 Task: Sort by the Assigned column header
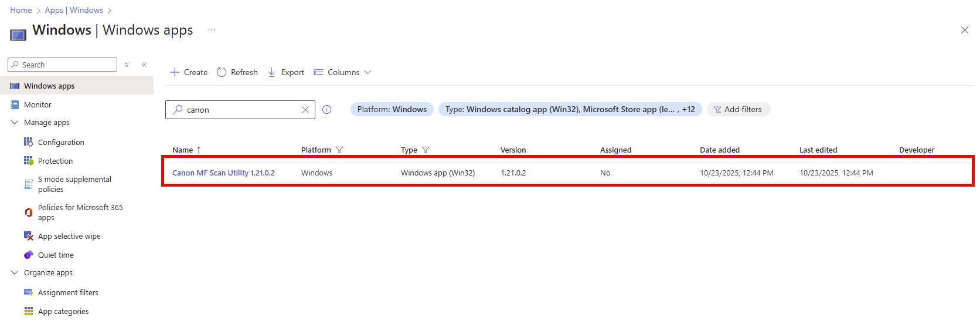[x=615, y=150]
